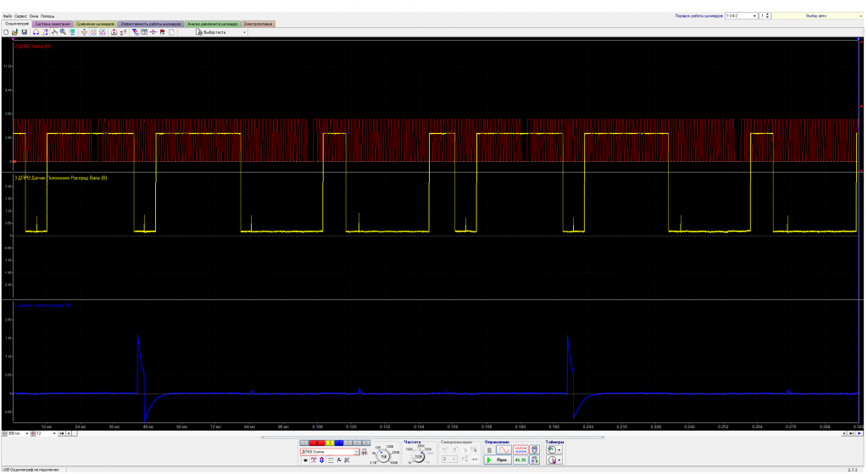Click the four-arrows fit view icon
The height and width of the screenshot is (474, 868).
(84, 32)
